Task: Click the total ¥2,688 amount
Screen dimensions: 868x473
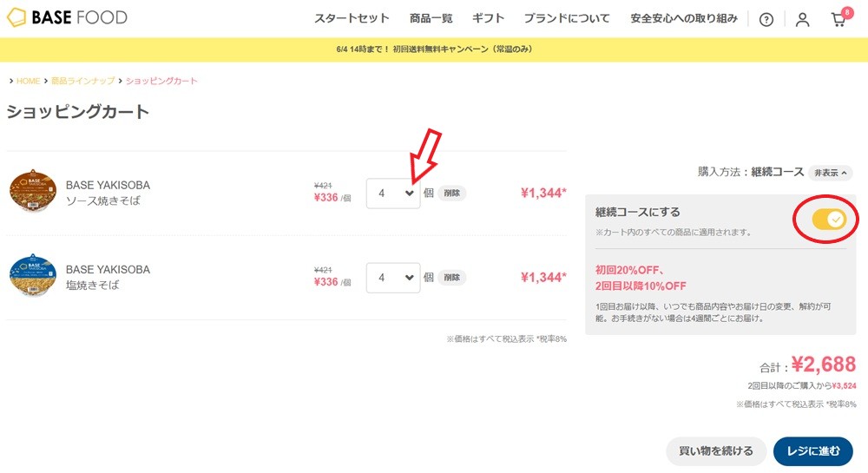Action: [823, 365]
